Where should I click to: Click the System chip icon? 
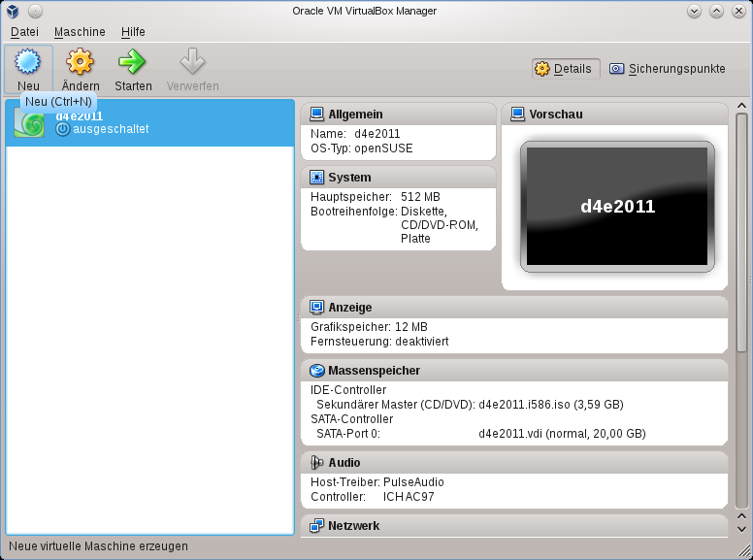[x=316, y=178]
